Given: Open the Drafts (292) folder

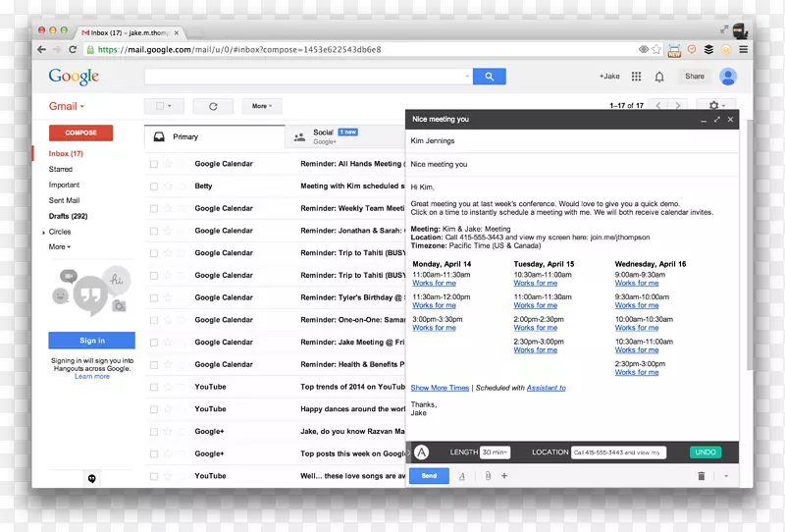Looking at the screenshot, I should (x=68, y=216).
